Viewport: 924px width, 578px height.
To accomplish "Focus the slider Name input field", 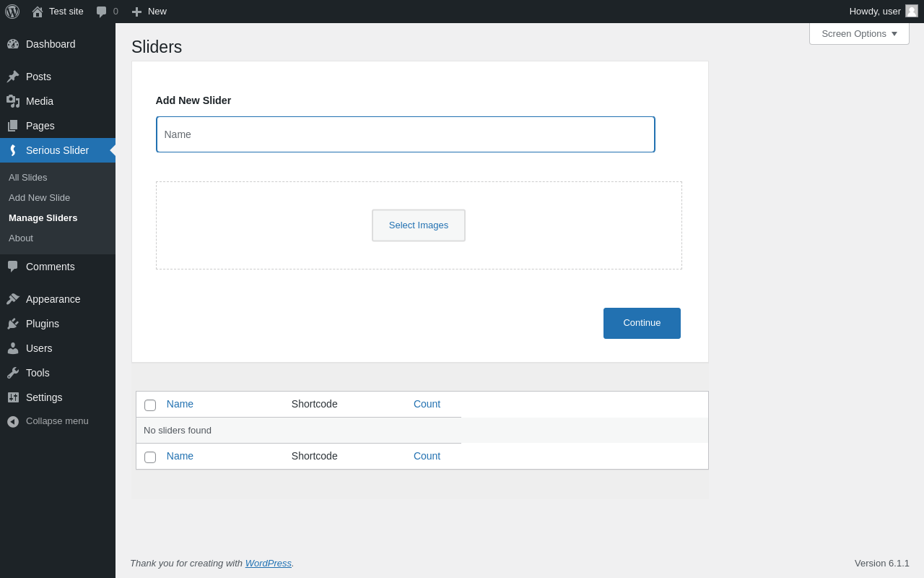I will click(x=406, y=134).
